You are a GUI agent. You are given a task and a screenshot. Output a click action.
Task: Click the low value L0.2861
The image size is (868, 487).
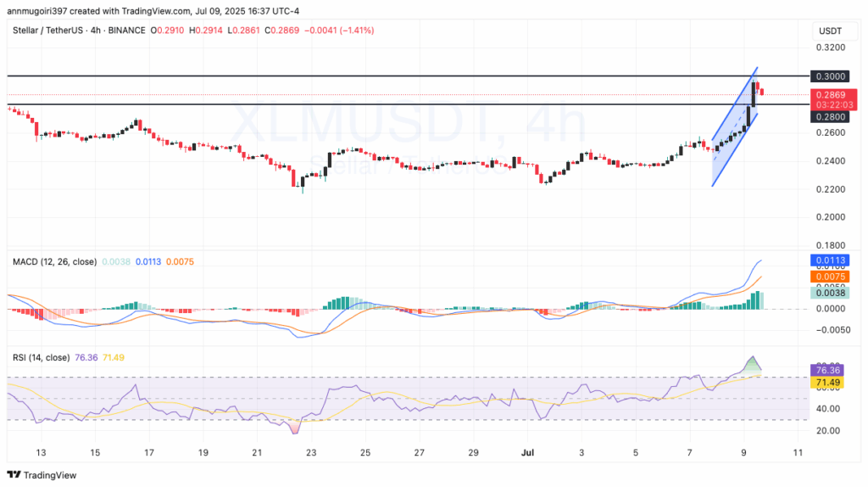pyautogui.click(x=242, y=31)
